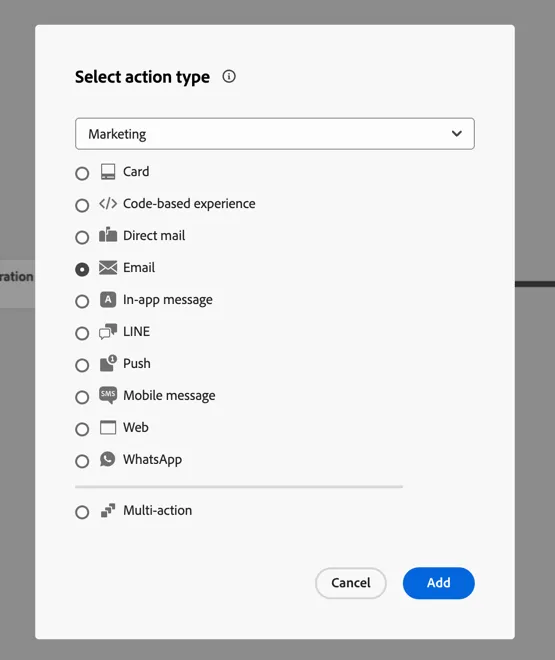Click the dropdown chevron arrow
Viewport: 555px width, 660px height.
point(457,134)
